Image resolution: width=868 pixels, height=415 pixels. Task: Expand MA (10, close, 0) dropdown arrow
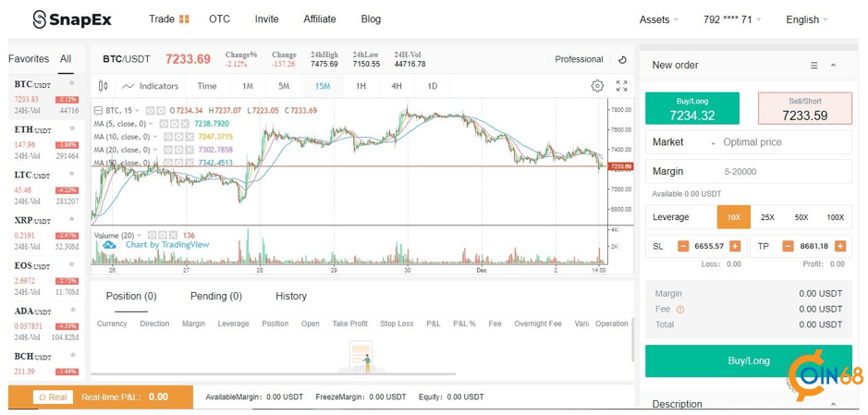pyautogui.click(x=155, y=137)
